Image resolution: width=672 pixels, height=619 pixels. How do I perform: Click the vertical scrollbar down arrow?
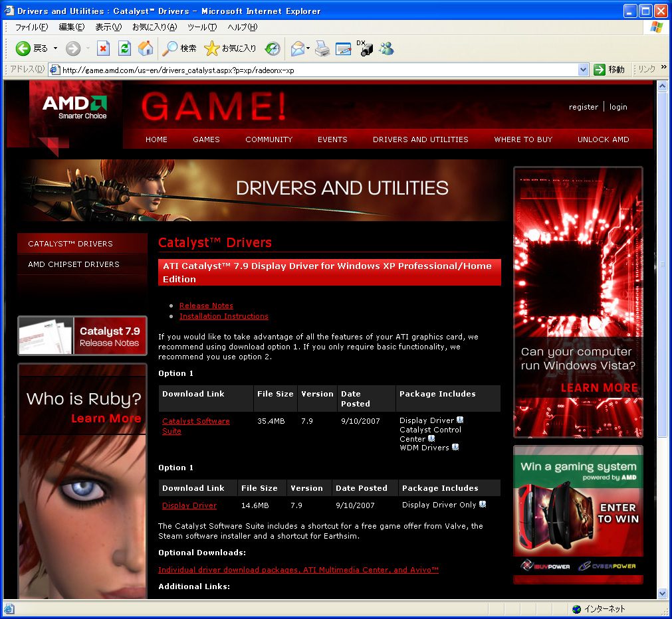662,593
